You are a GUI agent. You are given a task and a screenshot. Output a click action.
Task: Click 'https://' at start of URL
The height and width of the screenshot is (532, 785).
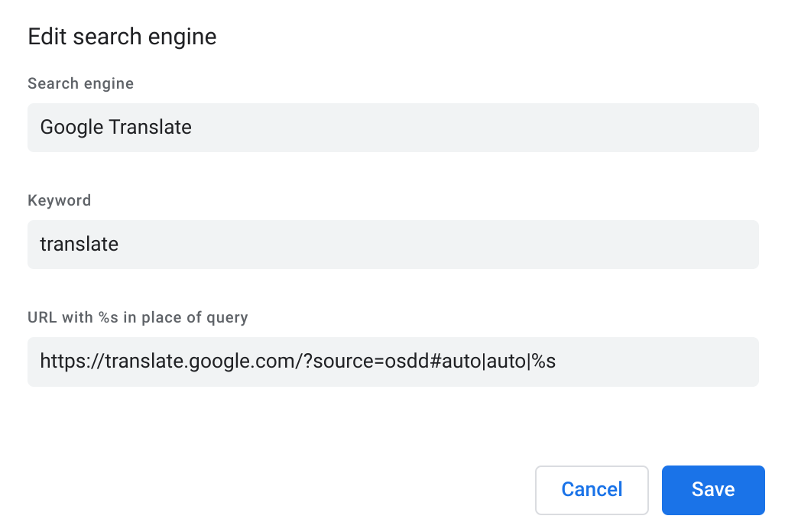[71, 362]
